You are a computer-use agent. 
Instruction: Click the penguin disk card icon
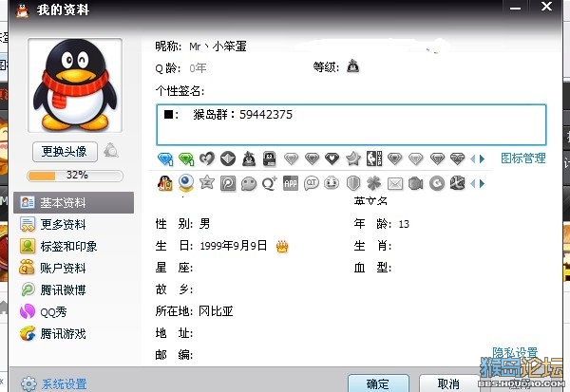pos(270,159)
